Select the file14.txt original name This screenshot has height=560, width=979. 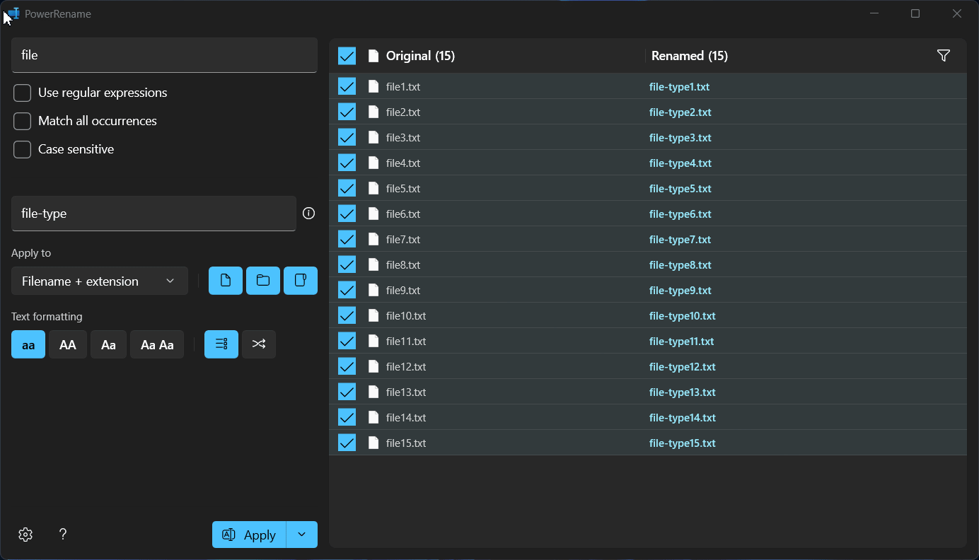point(406,417)
